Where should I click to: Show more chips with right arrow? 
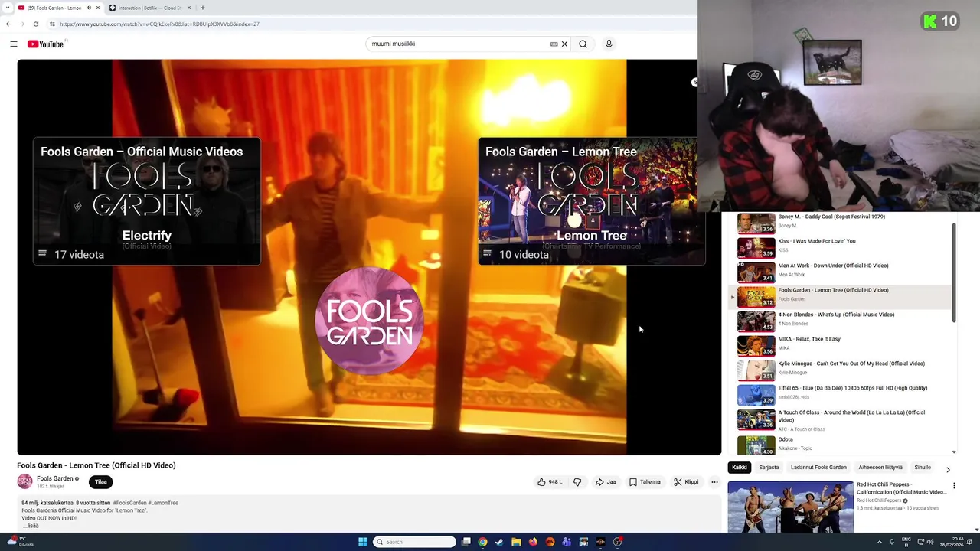pyautogui.click(x=948, y=469)
